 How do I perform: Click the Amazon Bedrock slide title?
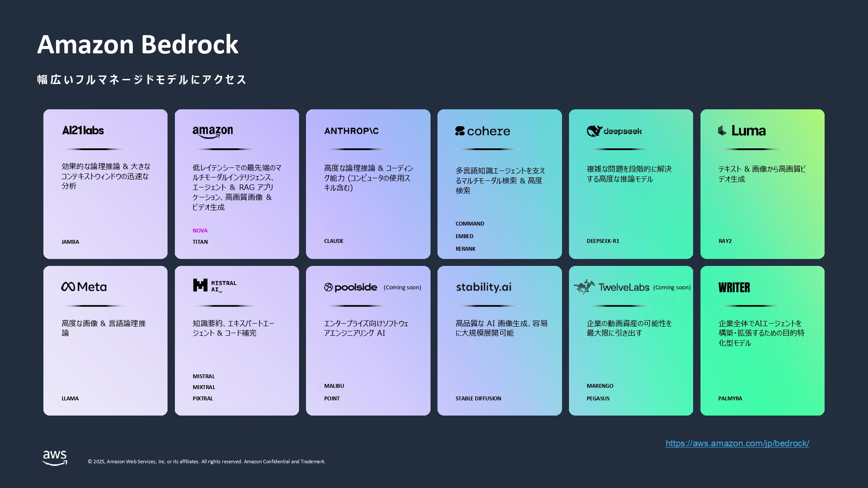138,44
